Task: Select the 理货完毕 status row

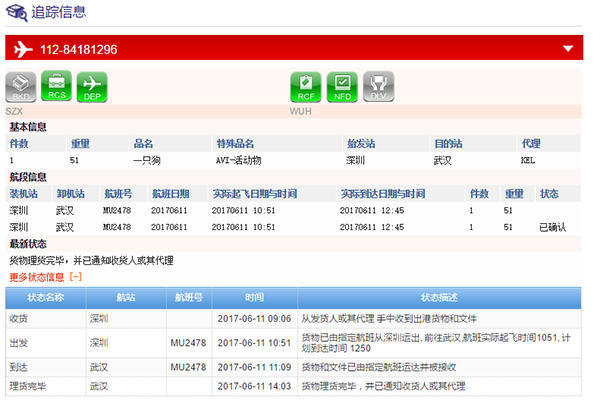Action: [x=293, y=386]
